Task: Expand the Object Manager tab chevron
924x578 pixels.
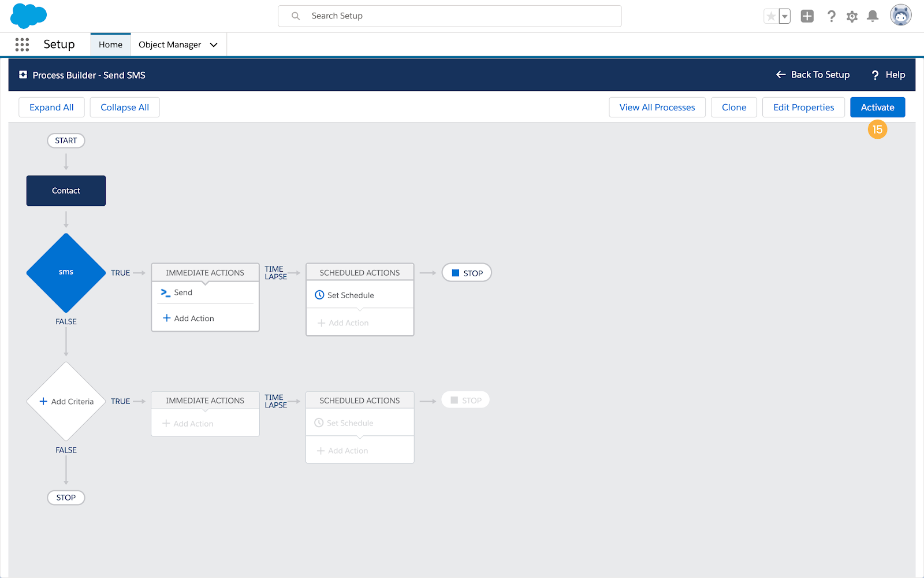Action: pyautogui.click(x=214, y=45)
